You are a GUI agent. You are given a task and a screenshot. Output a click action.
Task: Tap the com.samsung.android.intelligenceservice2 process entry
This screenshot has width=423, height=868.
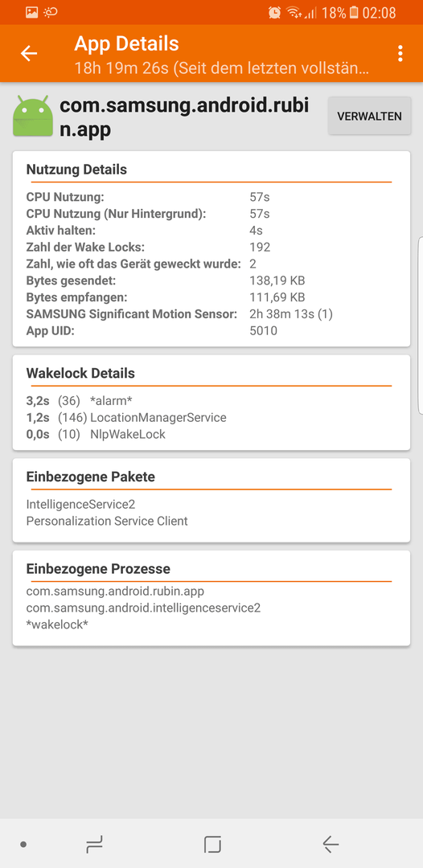coord(143,608)
